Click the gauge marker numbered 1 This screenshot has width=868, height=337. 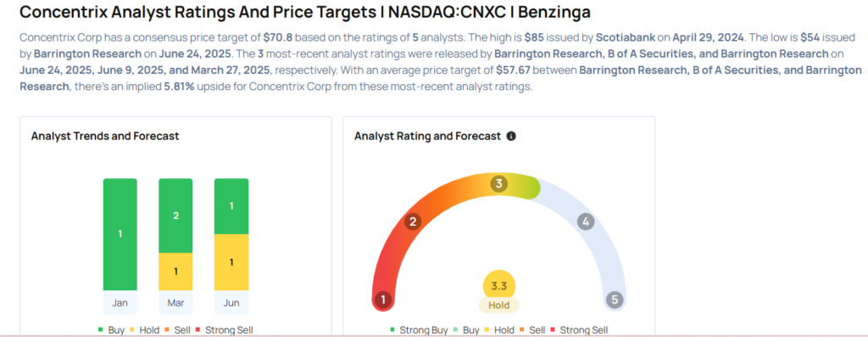click(x=382, y=300)
